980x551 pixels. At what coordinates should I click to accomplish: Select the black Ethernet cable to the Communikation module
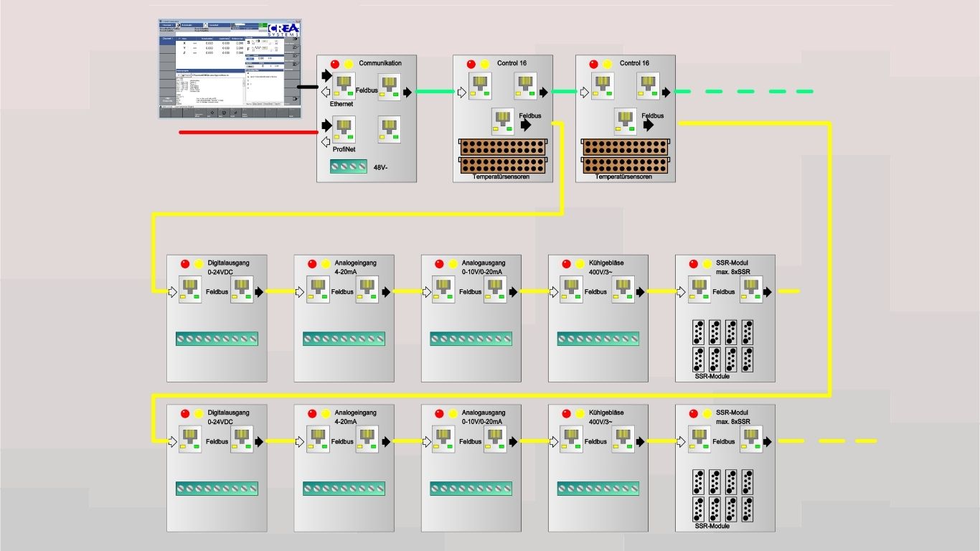tap(307, 86)
